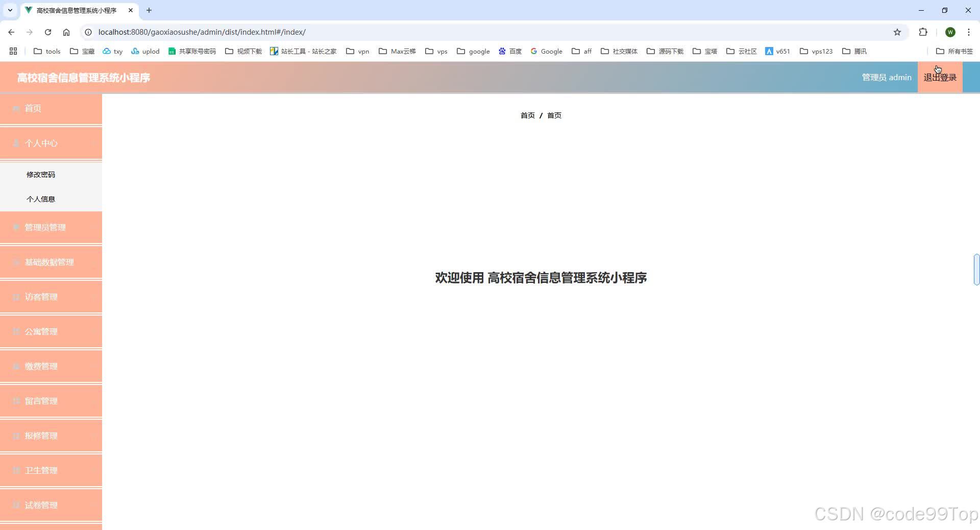This screenshot has height=530, width=980.
Task: Open the Google bookmark with G logo
Action: [x=546, y=51]
